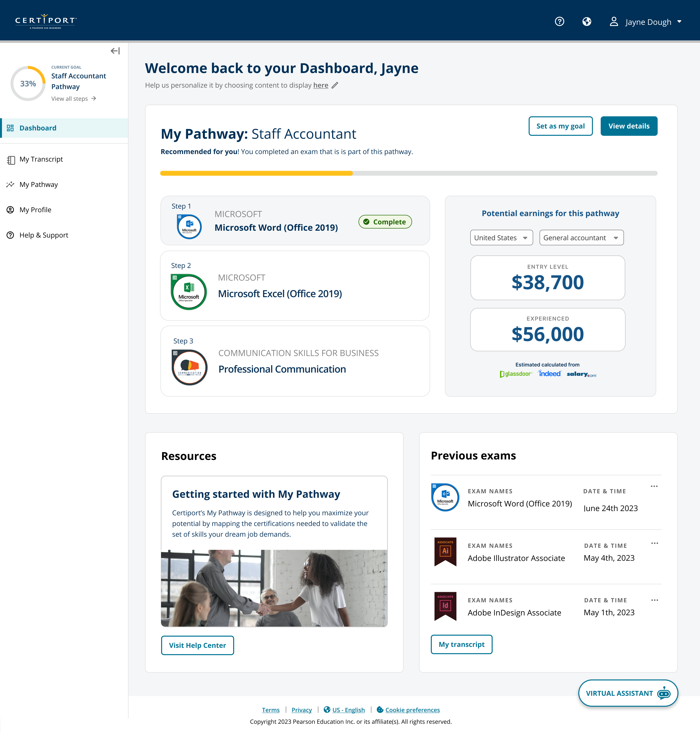Click the Professional Communication badge in Step 3
The width and height of the screenshot is (700, 733).
(190, 367)
